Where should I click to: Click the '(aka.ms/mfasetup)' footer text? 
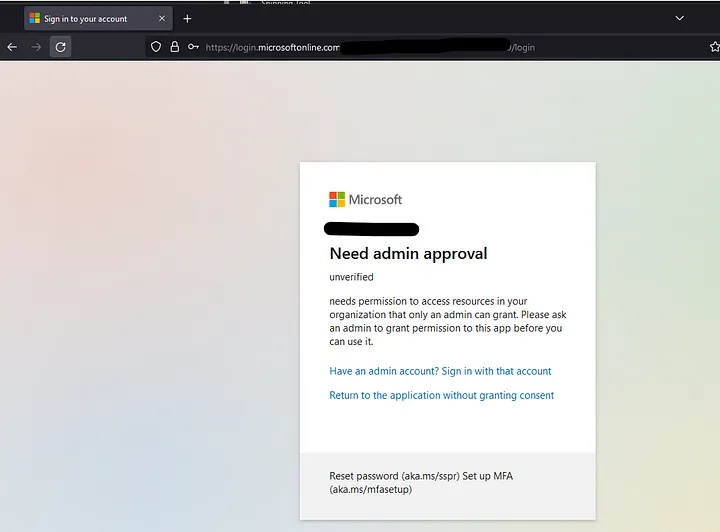[x=371, y=489]
